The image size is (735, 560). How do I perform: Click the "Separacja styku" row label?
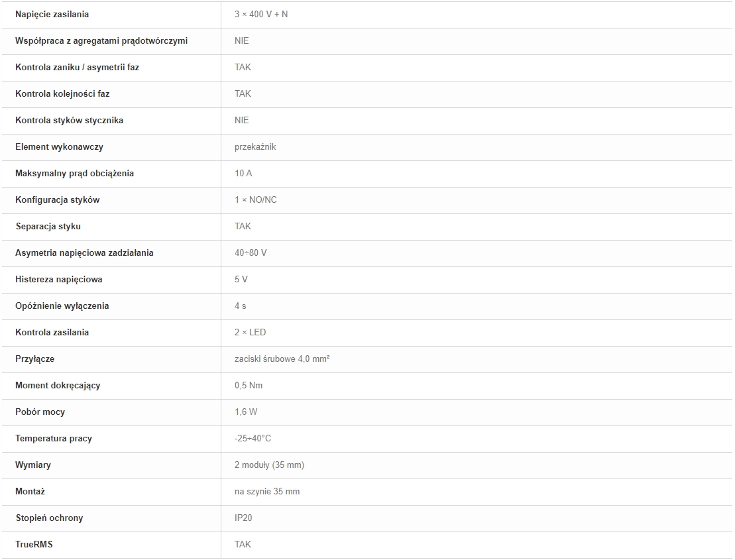pos(48,226)
